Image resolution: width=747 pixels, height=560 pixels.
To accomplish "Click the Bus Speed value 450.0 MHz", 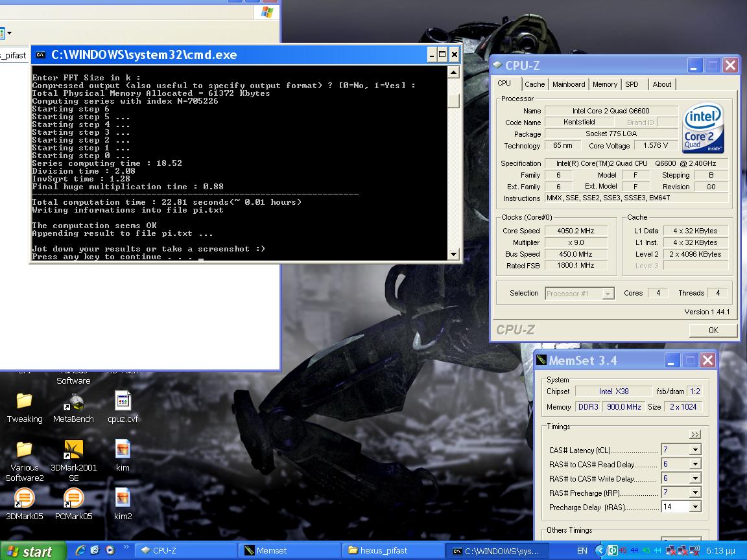I will (576, 254).
